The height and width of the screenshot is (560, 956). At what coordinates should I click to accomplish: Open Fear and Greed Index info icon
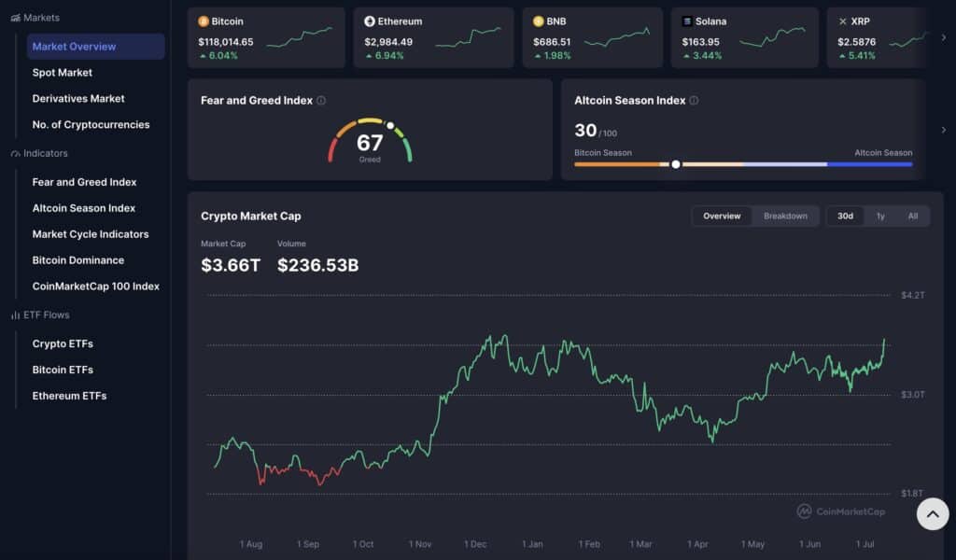click(x=321, y=101)
